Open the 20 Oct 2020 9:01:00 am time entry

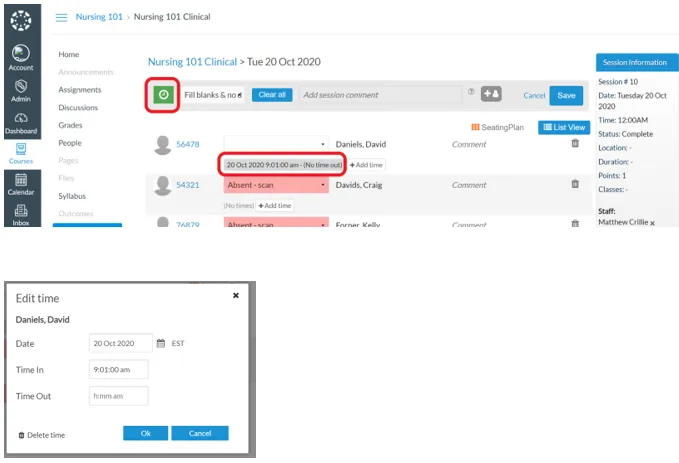[284, 165]
